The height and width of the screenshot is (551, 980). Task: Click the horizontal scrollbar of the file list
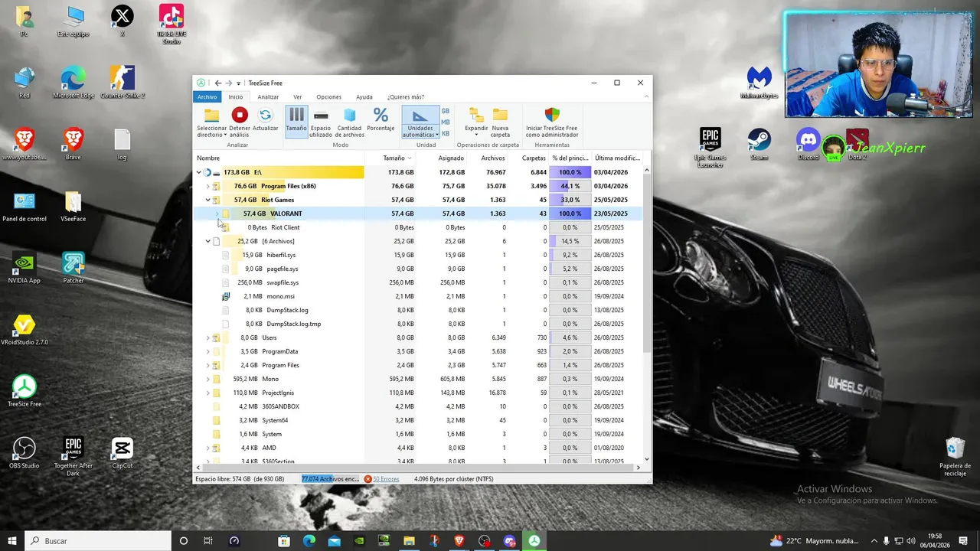(418, 467)
